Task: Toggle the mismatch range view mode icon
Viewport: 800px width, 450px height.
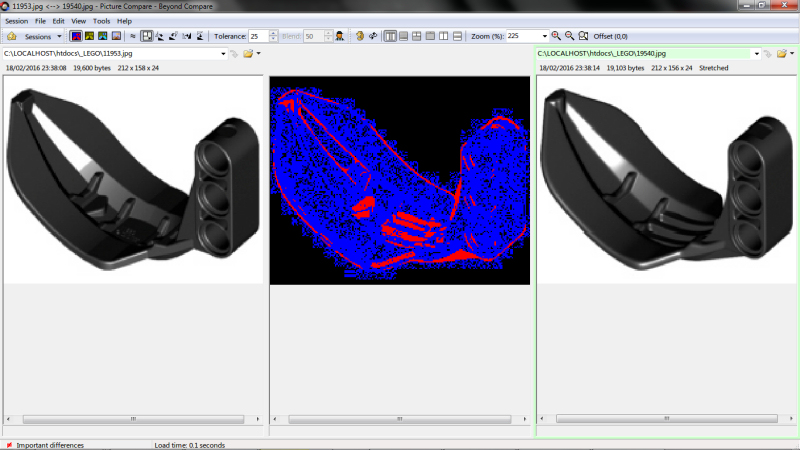Action: 89,36
